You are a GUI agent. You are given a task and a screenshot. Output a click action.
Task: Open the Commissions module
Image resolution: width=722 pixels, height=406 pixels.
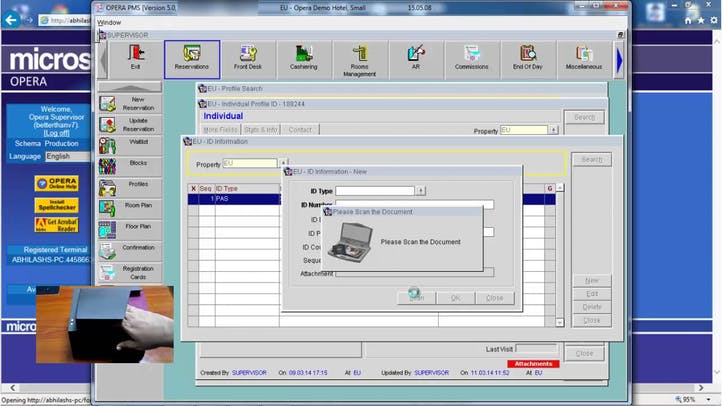coord(472,59)
